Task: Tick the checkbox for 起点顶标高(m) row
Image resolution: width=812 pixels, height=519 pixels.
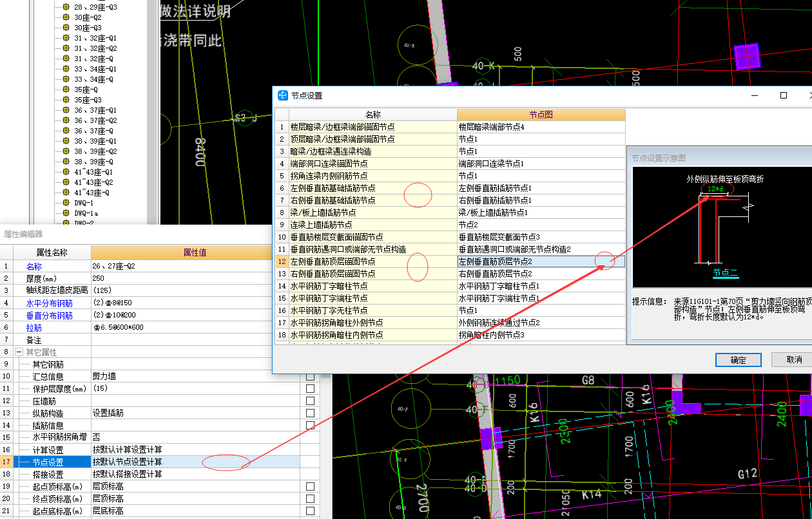Action: click(310, 486)
